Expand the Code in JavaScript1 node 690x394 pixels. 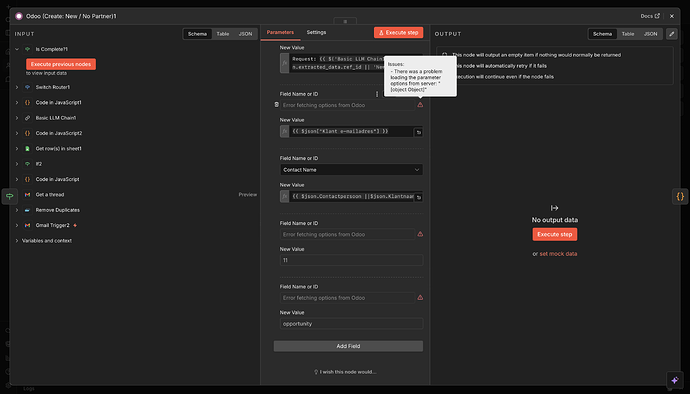[x=17, y=103]
